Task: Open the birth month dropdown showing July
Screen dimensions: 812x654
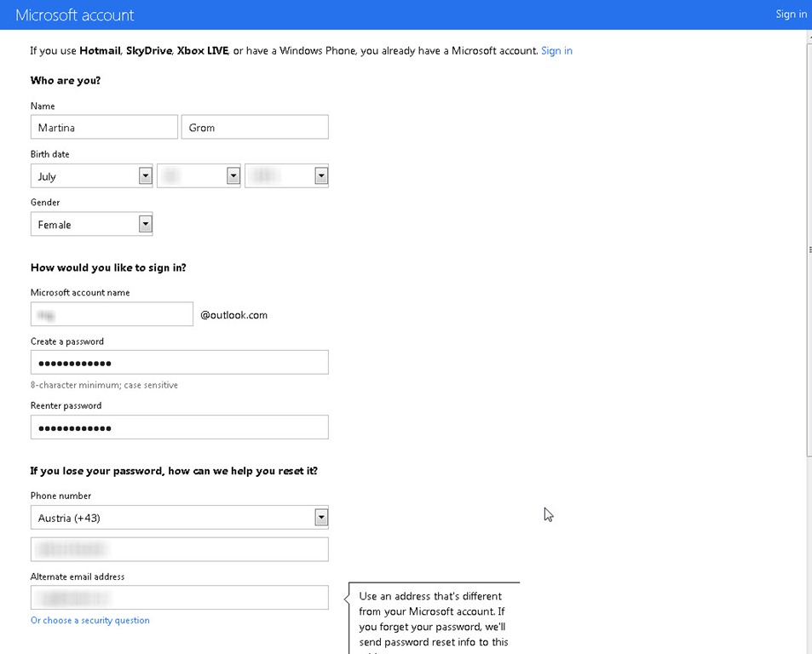Action: point(92,176)
